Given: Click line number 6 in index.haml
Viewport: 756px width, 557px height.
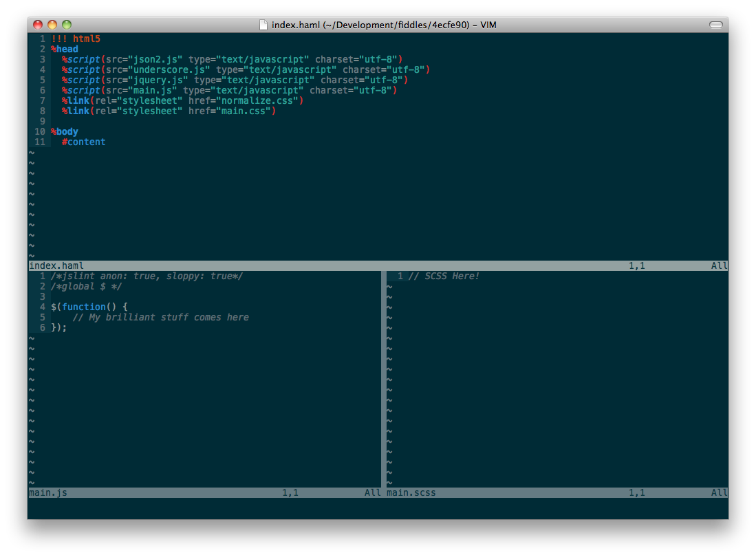Looking at the screenshot, I should (x=42, y=90).
